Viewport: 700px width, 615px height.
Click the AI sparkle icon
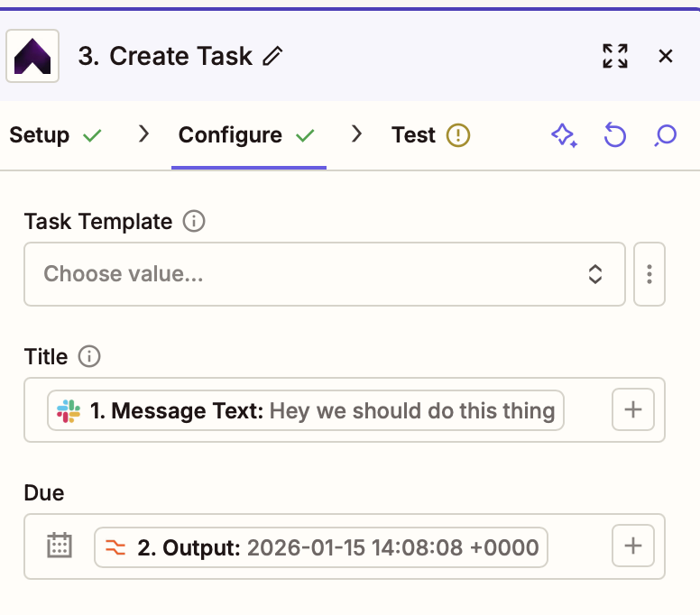coord(564,135)
